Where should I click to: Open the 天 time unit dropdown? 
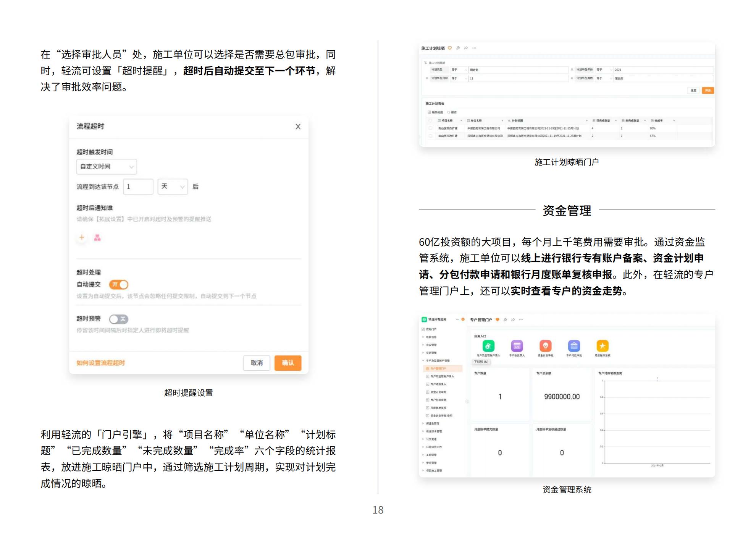tap(173, 186)
